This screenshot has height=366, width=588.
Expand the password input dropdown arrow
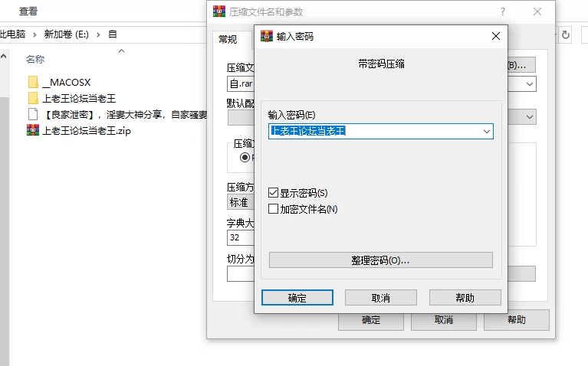486,132
